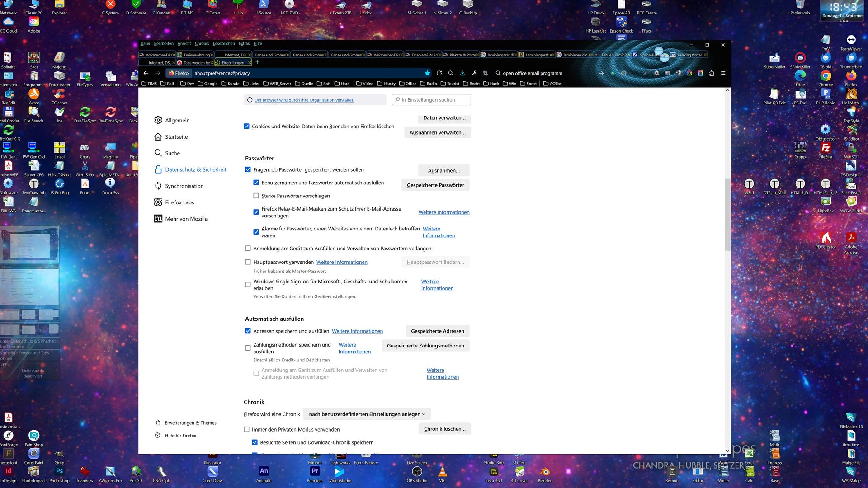Click the bookmark star icon in address bar
The width and height of the screenshot is (868, 488).
427,73
